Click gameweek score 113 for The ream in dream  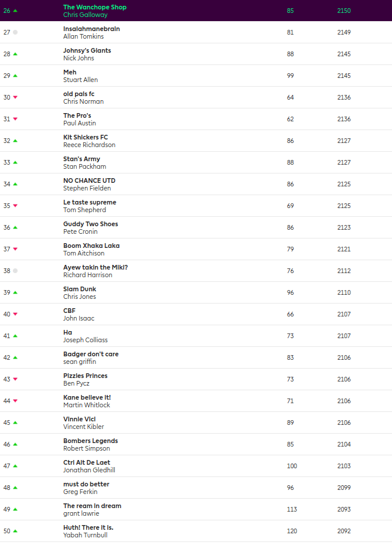(292, 509)
